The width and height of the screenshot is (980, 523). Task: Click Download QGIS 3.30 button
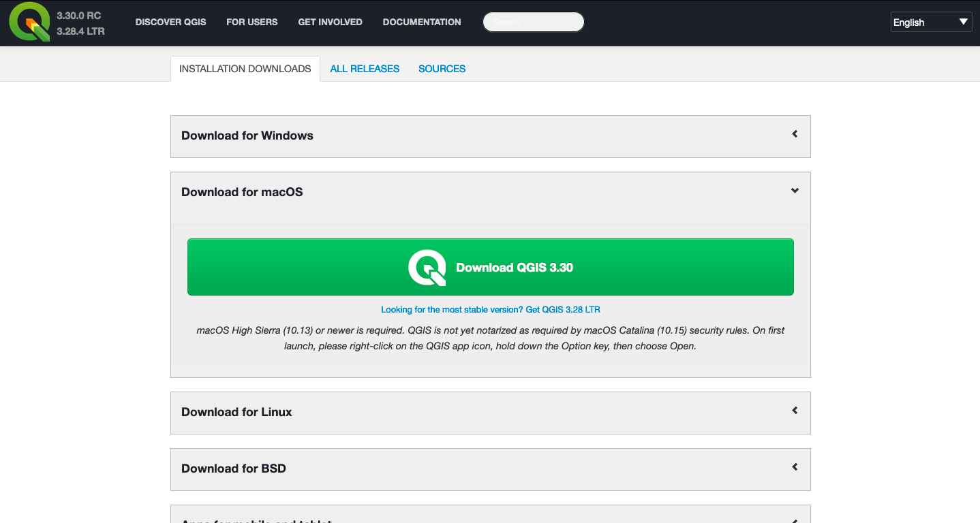point(491,267)
